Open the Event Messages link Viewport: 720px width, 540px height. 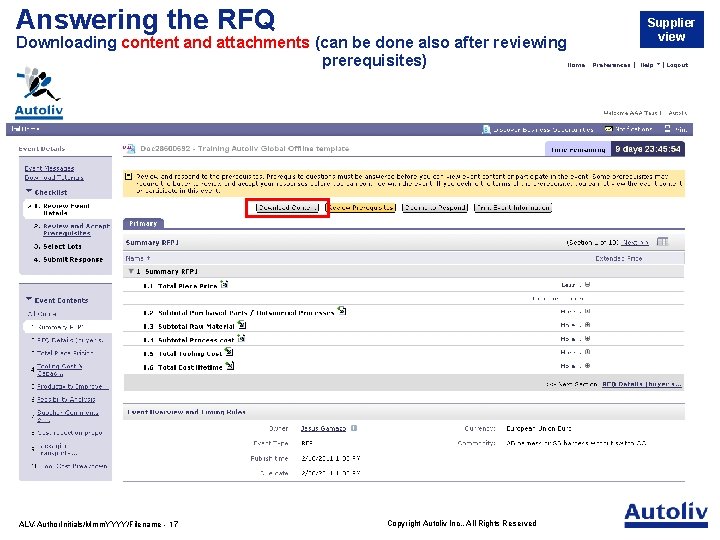[x=49, y=169]
